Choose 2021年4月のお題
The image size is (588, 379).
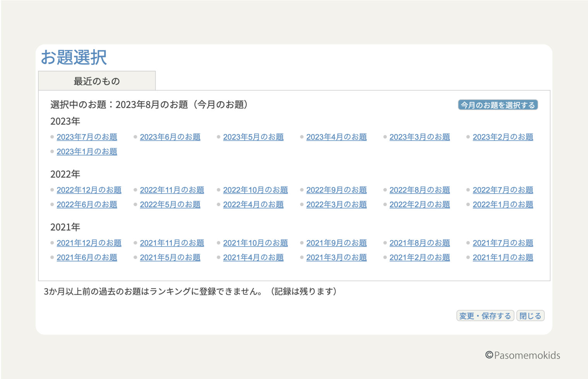click(x=253, y=258)
